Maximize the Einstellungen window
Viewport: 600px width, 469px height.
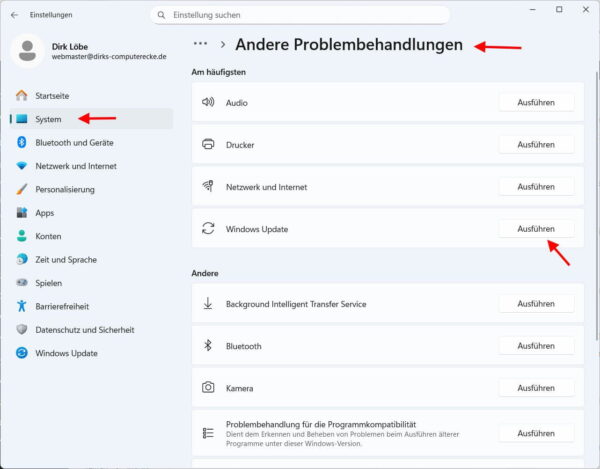(559, 10)
